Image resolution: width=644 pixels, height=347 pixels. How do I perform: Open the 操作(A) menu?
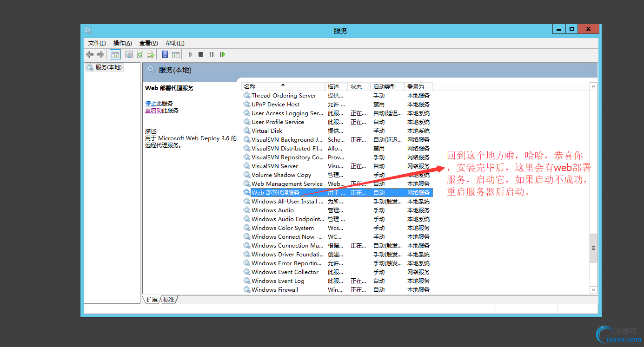pos(123,43)
